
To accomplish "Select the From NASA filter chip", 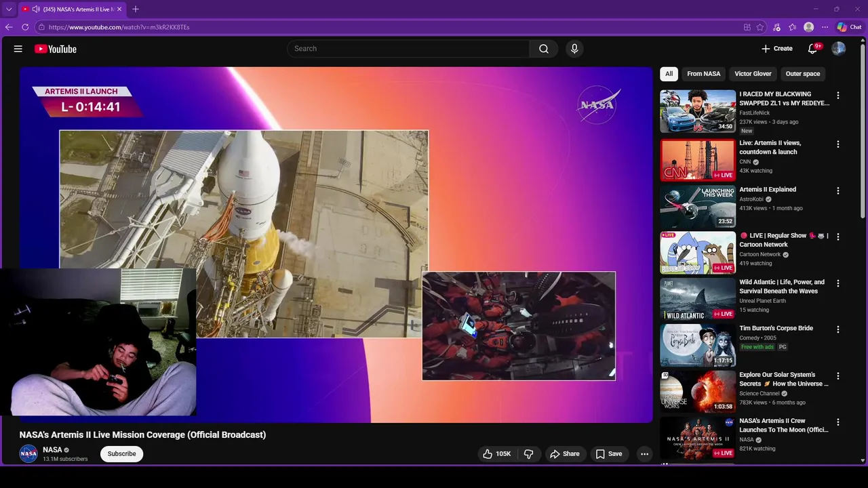I will pyautogui.click(x=704, y=74).
